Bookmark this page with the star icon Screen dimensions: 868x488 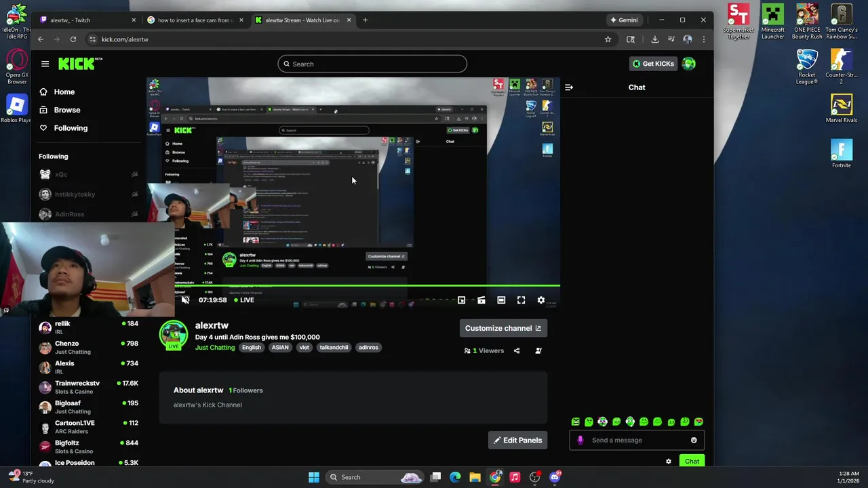click(608, 39)
